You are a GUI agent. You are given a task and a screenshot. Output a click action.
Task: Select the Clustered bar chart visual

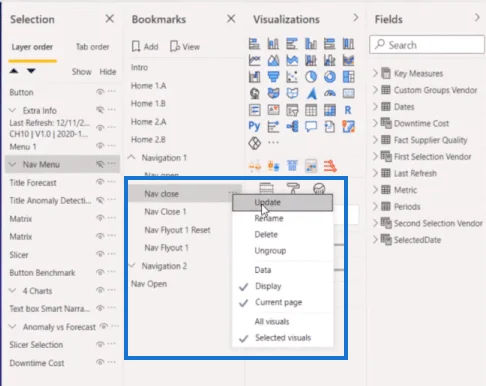tap(292, 44)
